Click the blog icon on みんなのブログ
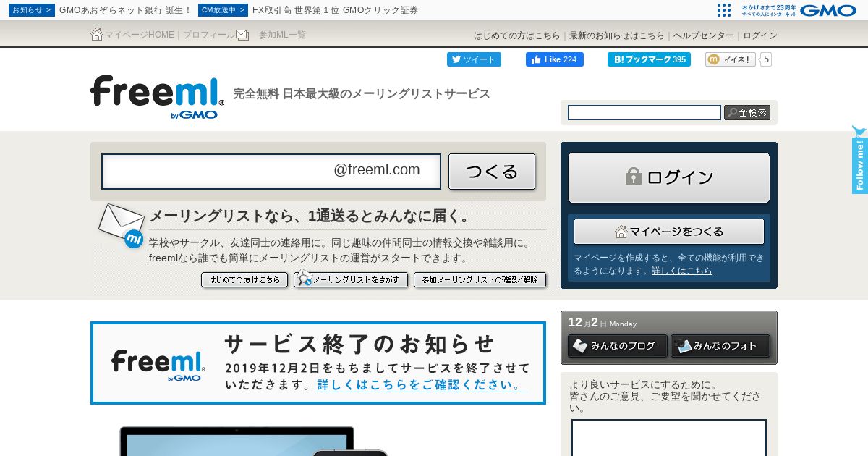868x456 pixels. coord(580,346)
